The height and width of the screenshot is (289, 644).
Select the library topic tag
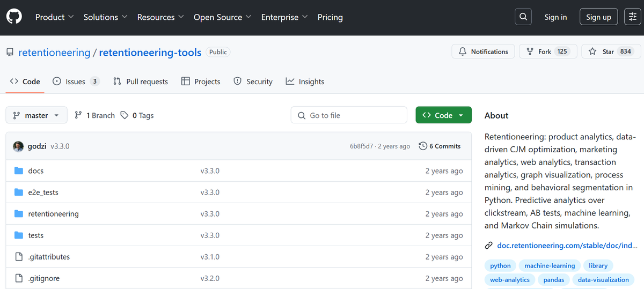598,265
